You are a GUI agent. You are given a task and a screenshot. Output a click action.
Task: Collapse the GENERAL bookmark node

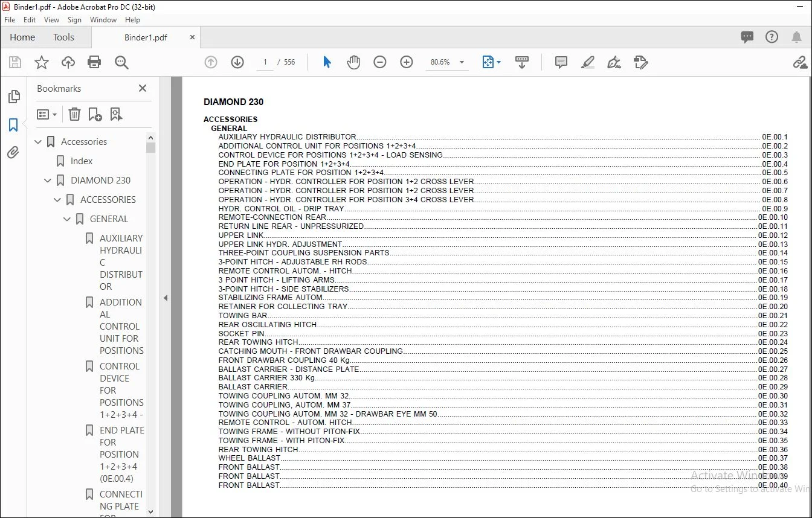click(68, 219)
